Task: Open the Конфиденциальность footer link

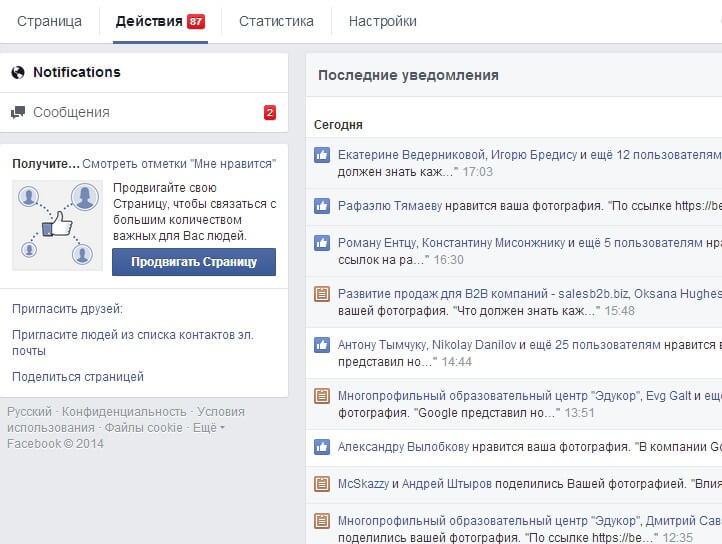Action: (124, 412)
